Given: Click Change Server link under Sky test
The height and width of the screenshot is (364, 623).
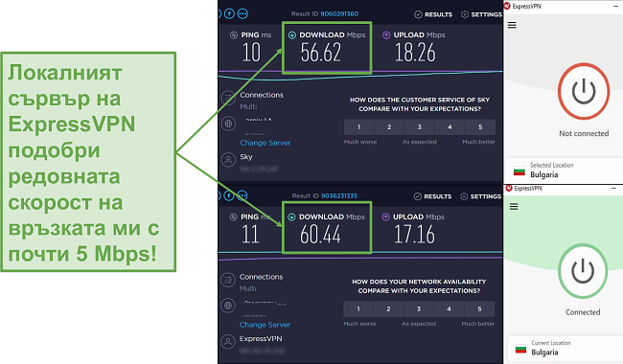Looking at the screenshot, I should tap(265, 143).
